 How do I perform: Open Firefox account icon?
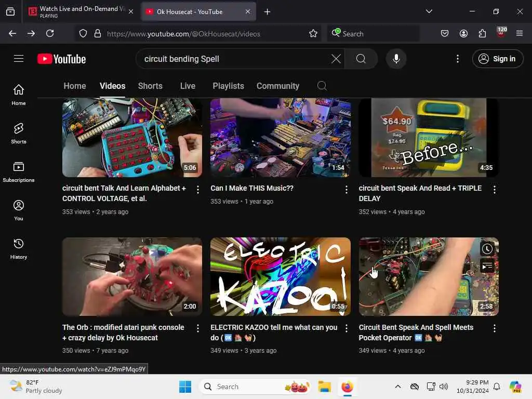(x=463, y=33)
